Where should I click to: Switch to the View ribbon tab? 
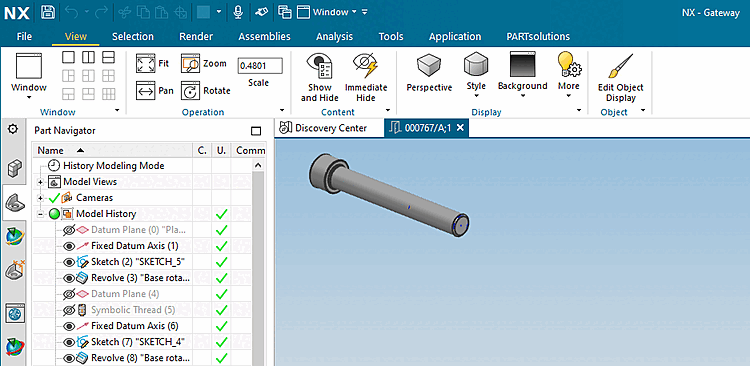[76, 36]
